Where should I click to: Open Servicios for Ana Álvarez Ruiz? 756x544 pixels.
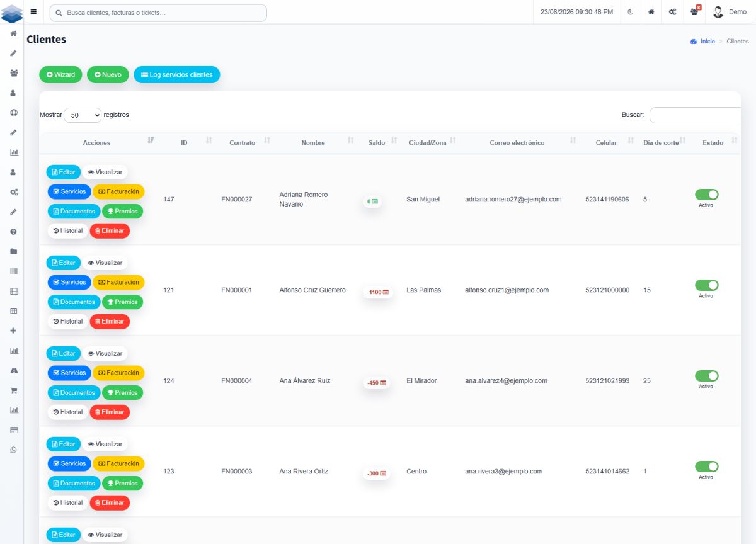click(x=69, y=373)
